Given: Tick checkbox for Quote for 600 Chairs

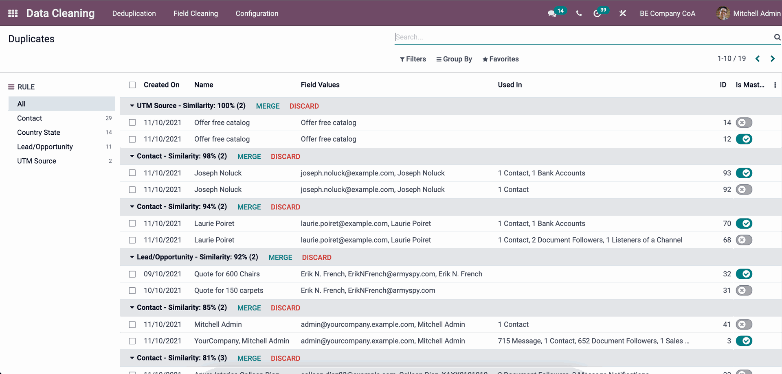Looking at the screenshot, I should [132, 274].
